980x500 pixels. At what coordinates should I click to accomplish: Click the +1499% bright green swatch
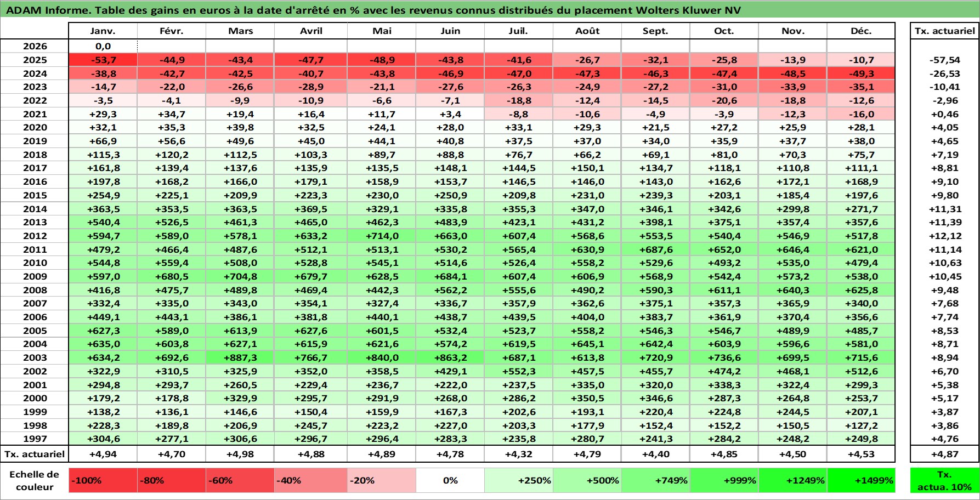861,480
